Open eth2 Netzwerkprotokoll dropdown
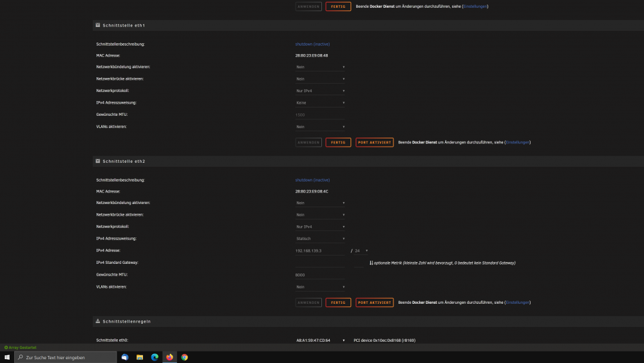 (x=320, y=227)
